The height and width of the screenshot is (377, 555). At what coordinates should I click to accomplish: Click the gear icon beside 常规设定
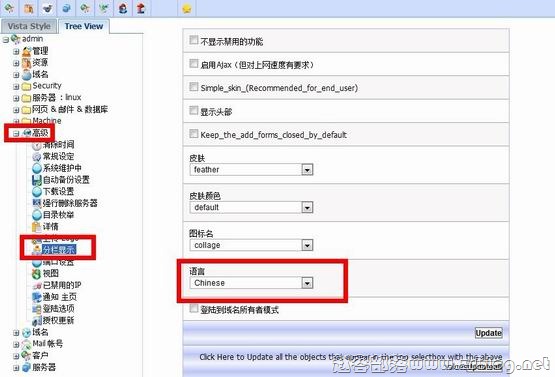[37, 156]
